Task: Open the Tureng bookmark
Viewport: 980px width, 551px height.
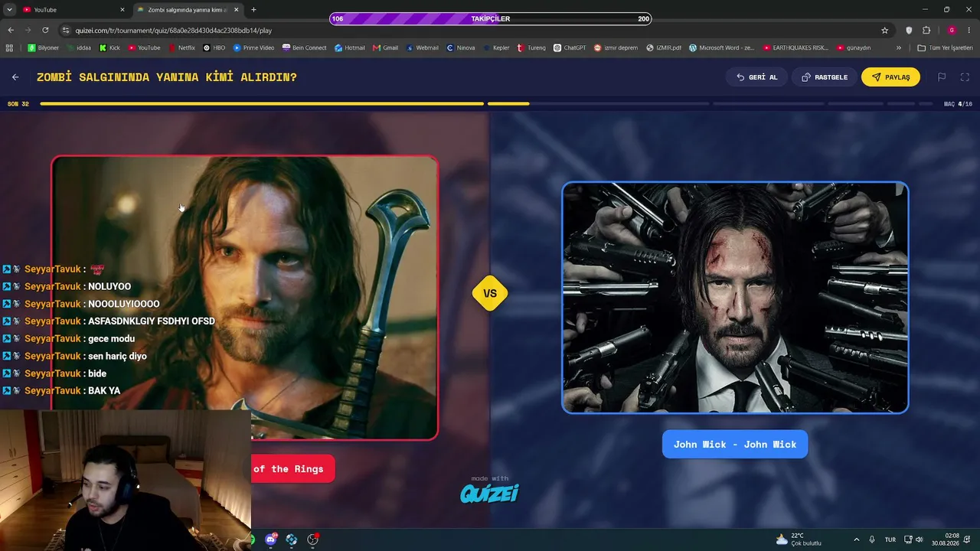Action: (531, 47)
